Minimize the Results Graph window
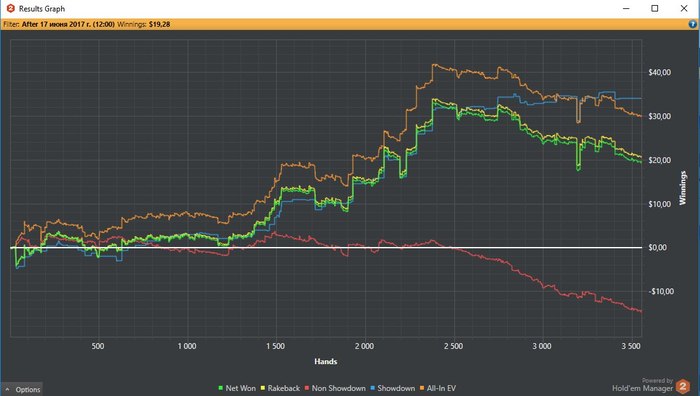Screen dimensions: 700x396 pos(626,8)
